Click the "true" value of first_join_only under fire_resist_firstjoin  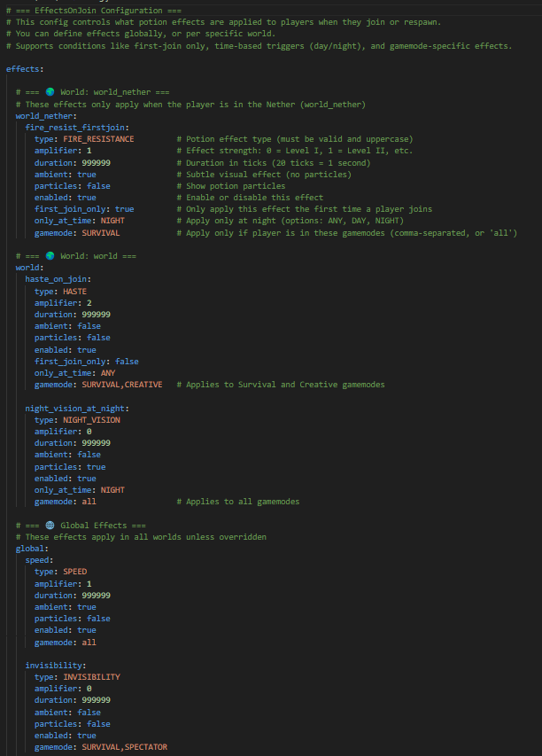124,209
